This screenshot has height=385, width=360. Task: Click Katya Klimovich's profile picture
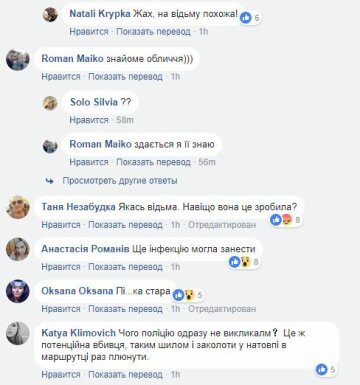point(18,333)
